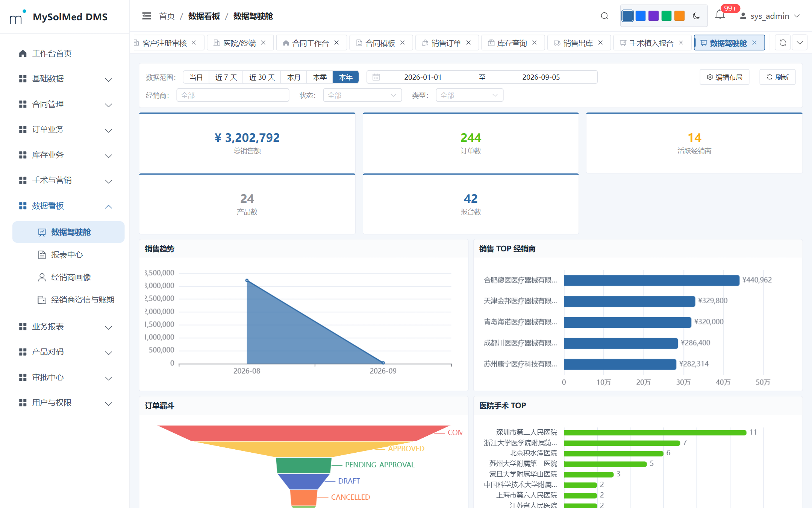This screenshot has width=812, height=508.
Task: Click the calendar icon in date range
Action: pyautogui.click(x=376, y=77)
